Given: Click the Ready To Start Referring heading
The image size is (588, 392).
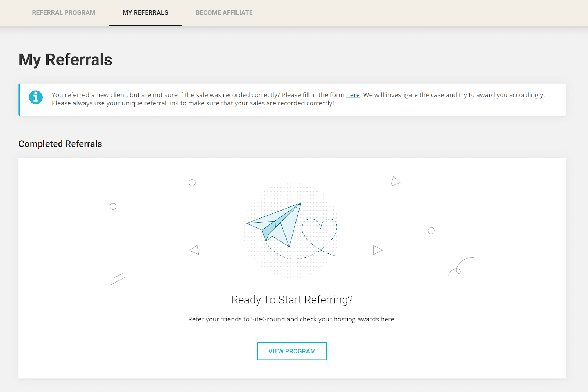Looking at the screenshot, I should 292,300.
